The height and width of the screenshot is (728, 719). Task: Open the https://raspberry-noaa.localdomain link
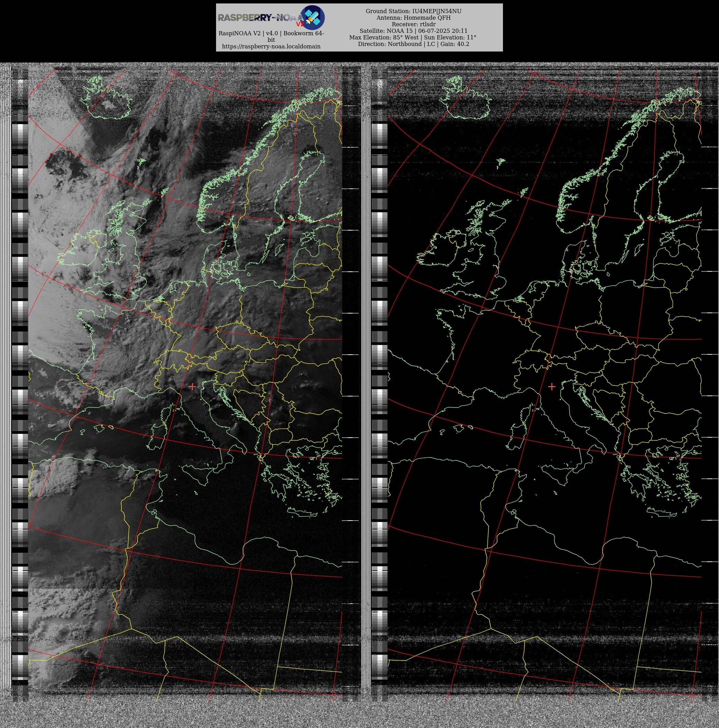click(x=271, y=46)
